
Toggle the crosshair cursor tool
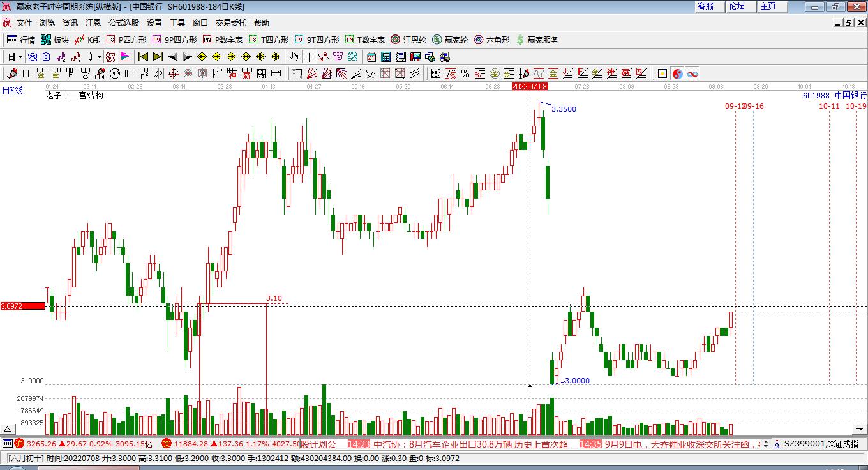(309, 57)
